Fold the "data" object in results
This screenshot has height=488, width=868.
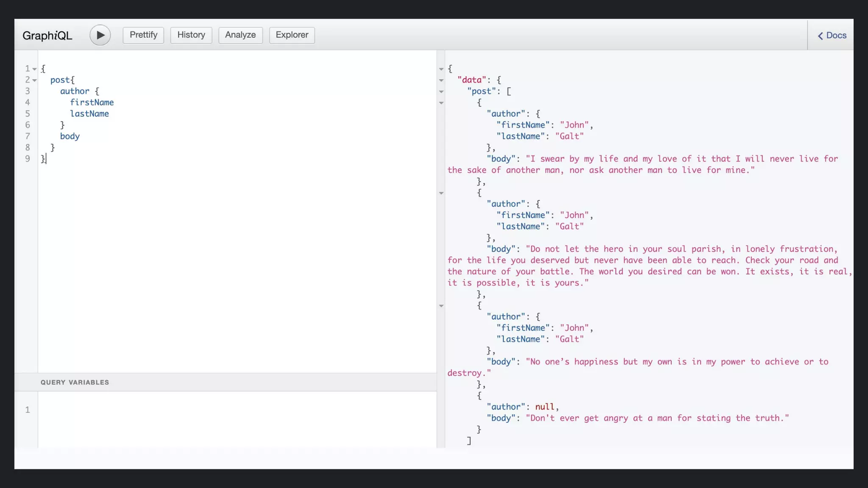tap(441, 80)
